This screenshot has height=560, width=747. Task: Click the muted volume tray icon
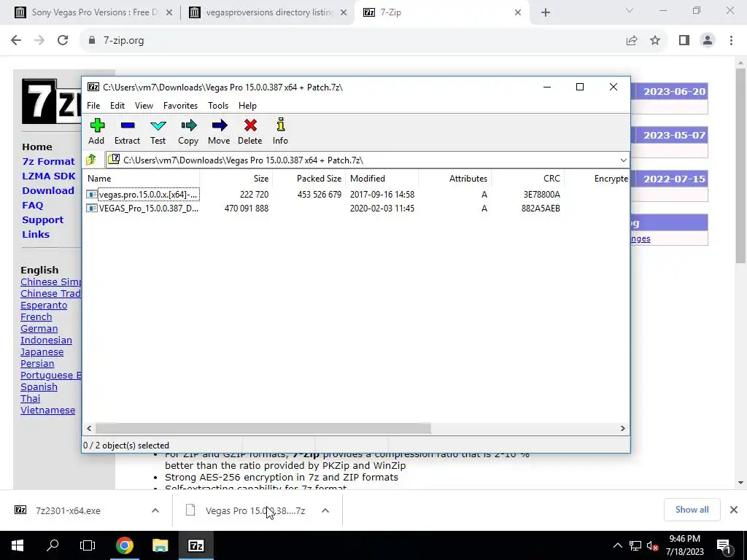click(x=652, y=546)
